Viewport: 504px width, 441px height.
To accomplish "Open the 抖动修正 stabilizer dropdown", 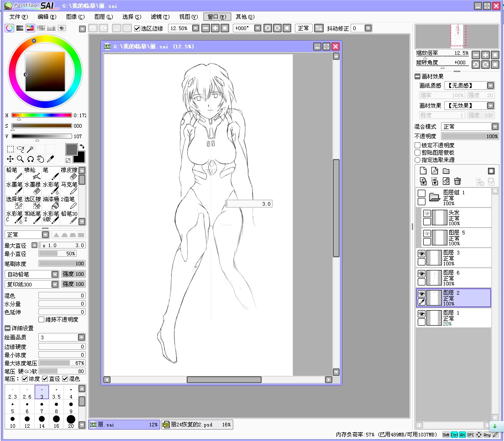I will [368, 28].
